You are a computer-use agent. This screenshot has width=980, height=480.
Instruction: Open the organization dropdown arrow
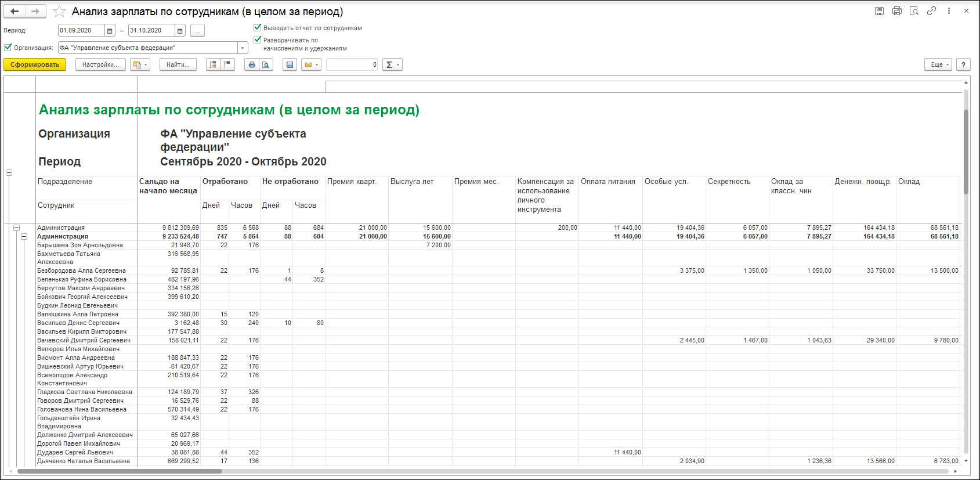coord(243,48)
